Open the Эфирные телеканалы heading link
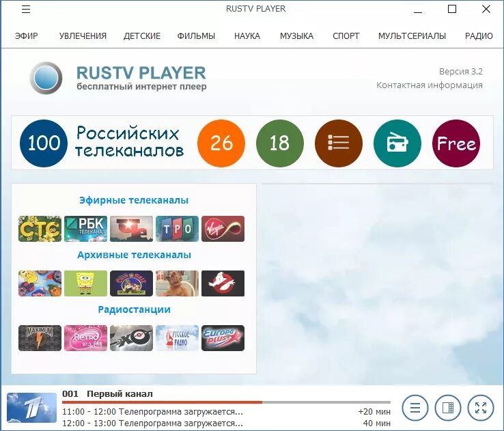504x431 pixels. (134, 200)
